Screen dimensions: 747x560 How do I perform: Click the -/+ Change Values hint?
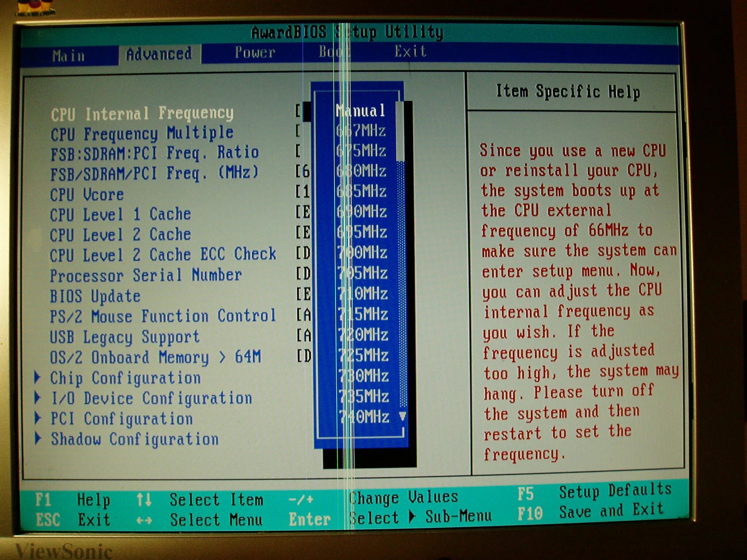pos(373,498)
